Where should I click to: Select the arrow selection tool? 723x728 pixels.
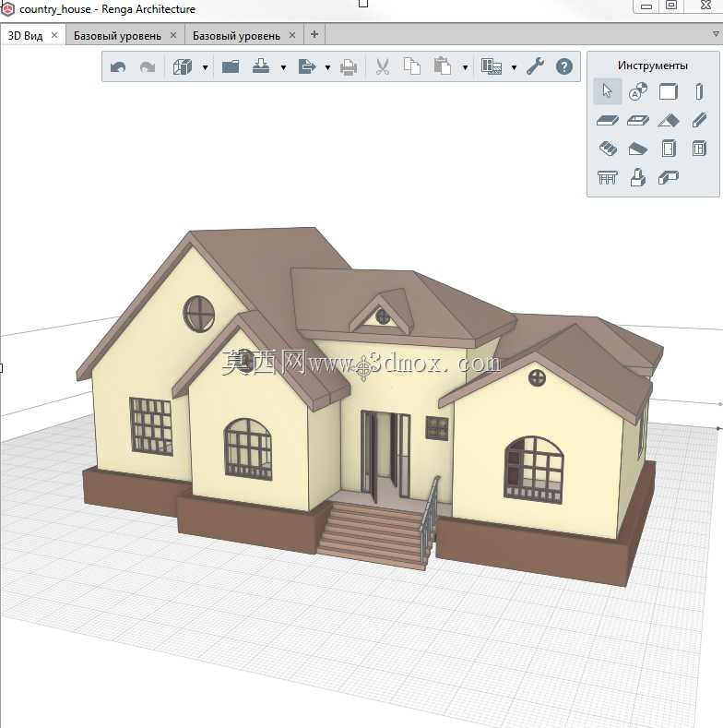click(x=608, y=91)
